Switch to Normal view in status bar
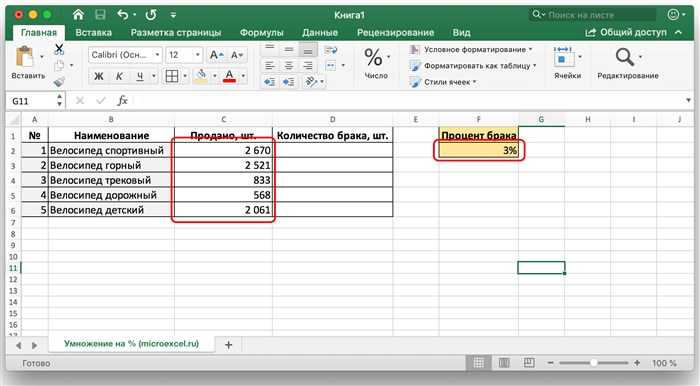Viewport: 700px width, 386px height. point(478,363)
